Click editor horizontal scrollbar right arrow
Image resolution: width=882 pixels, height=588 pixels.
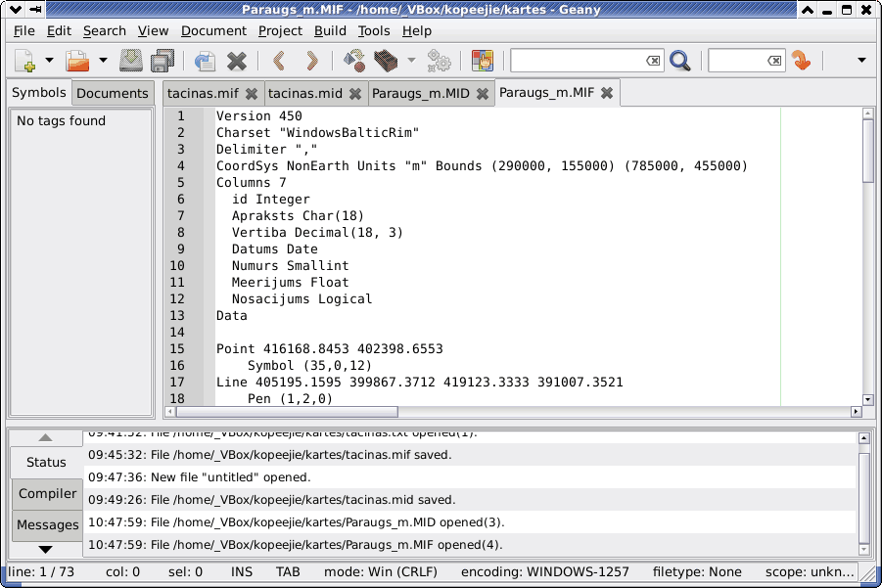click(x=857, y=412)
